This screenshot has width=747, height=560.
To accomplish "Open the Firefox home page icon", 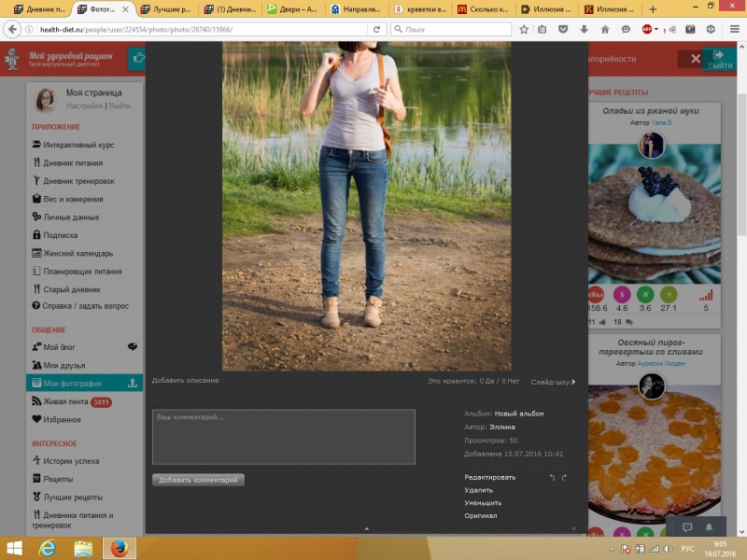I will click(x=604, y=30).
